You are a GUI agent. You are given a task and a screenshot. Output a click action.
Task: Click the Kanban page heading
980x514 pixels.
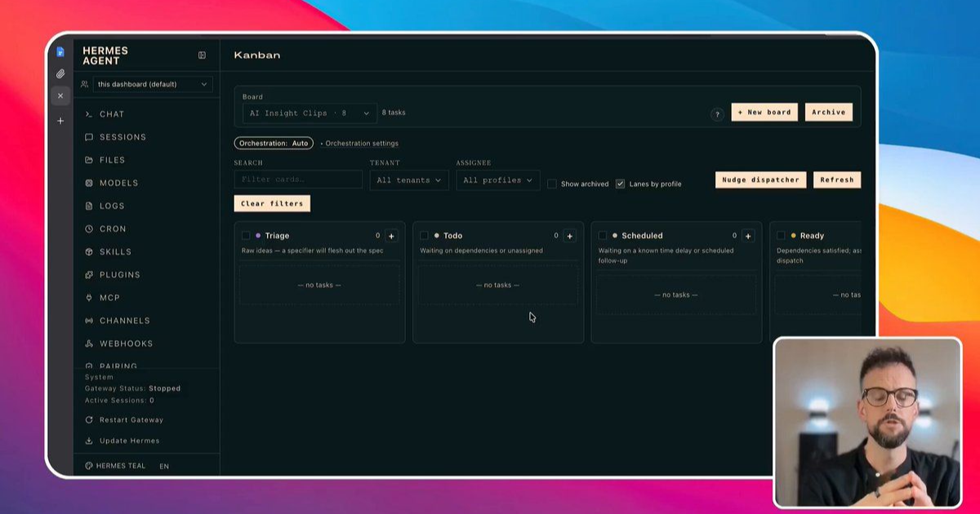click(x=257, y=55)
